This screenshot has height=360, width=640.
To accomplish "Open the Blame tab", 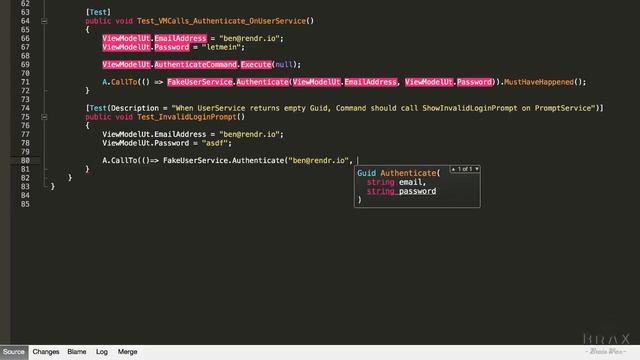I will pos(77,352).
